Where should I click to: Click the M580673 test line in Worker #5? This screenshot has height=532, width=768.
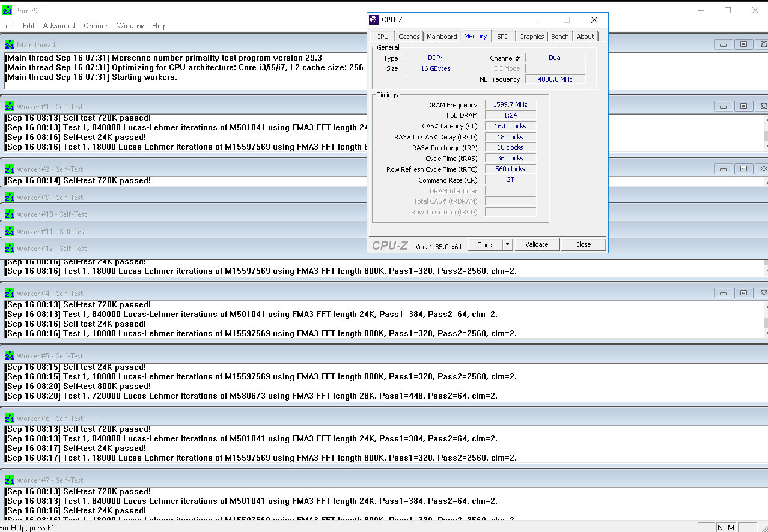[x=251, y=396]
